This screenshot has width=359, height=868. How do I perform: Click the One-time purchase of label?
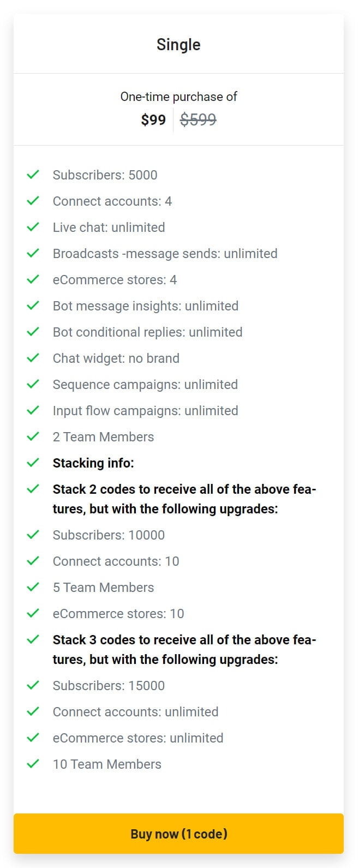point(178,97)
